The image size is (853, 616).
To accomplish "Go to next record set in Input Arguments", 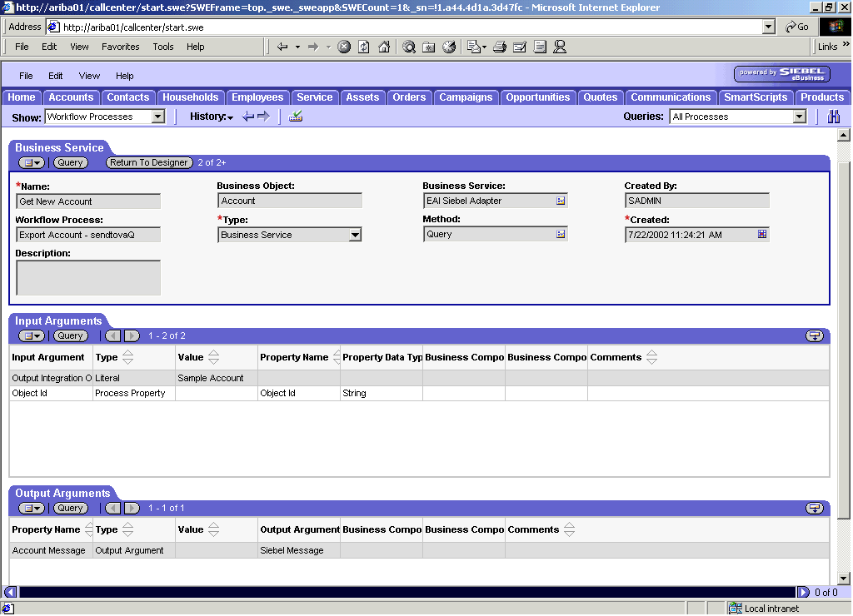I will pyautogui.click(x=132, y=336).
